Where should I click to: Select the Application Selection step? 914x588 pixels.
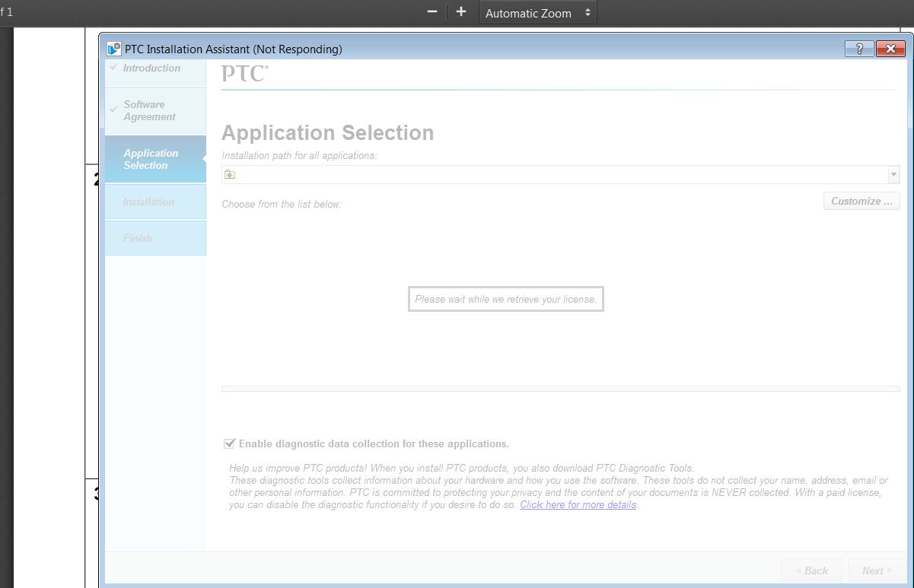click(155, 159)
